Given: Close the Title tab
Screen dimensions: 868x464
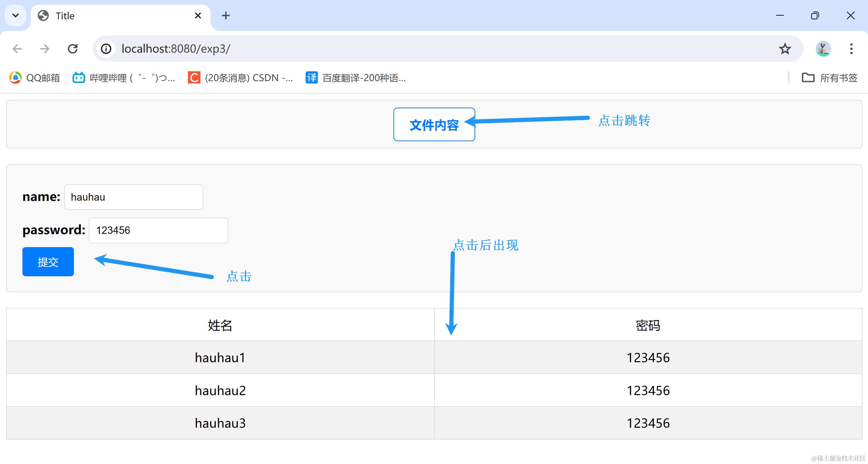Looking at the screenshot, I should [x=198, y=16].
